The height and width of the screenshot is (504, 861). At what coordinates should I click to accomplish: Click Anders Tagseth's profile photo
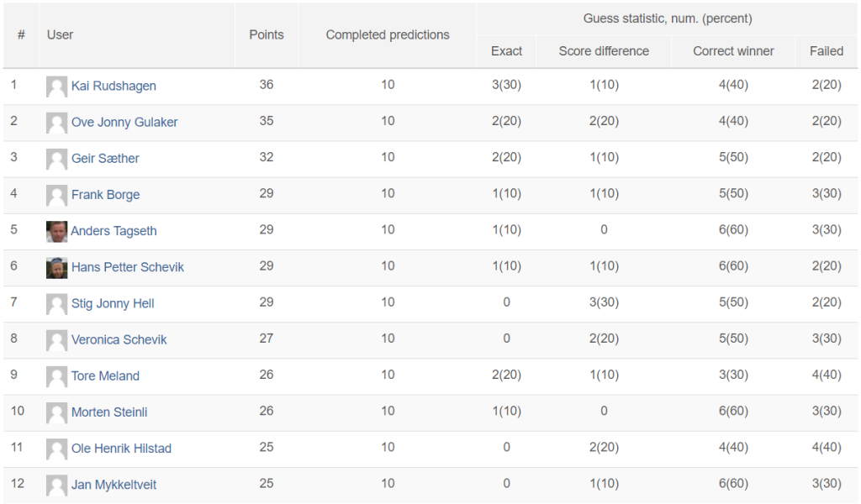[56, 232]
